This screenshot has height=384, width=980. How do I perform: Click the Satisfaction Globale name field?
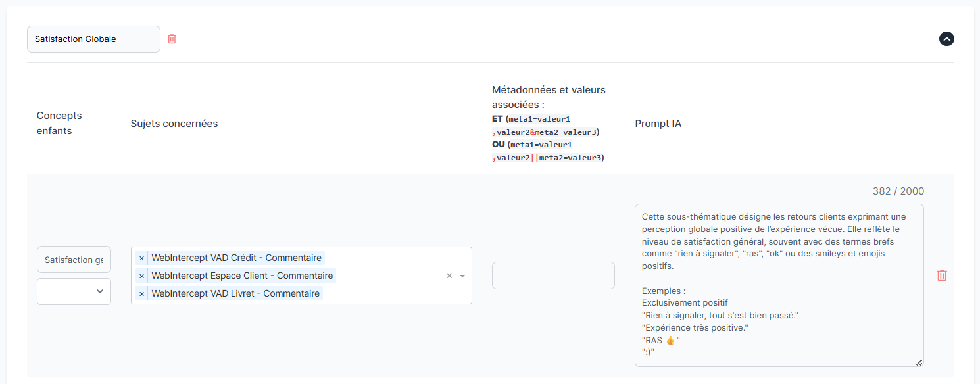tap(93, 39)
